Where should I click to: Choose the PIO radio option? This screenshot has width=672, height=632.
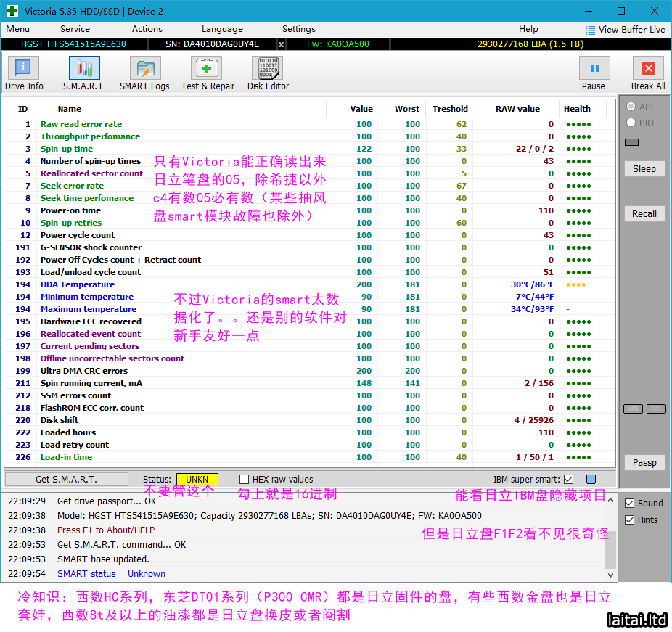[631, 123]
